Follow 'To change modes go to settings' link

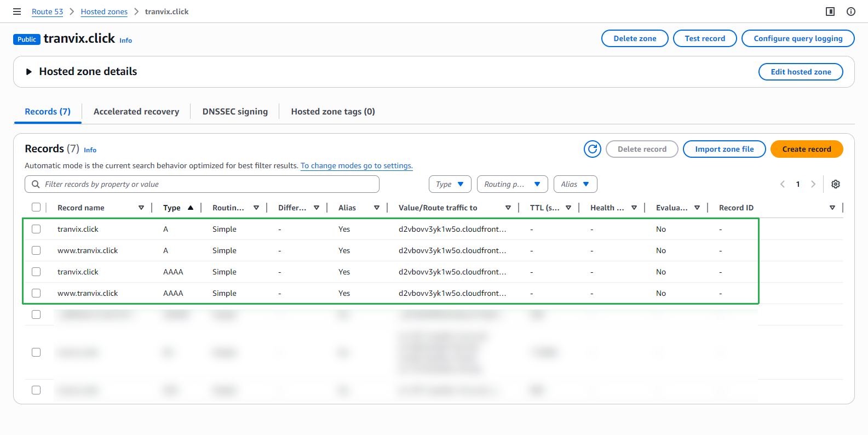click(357, 165)
